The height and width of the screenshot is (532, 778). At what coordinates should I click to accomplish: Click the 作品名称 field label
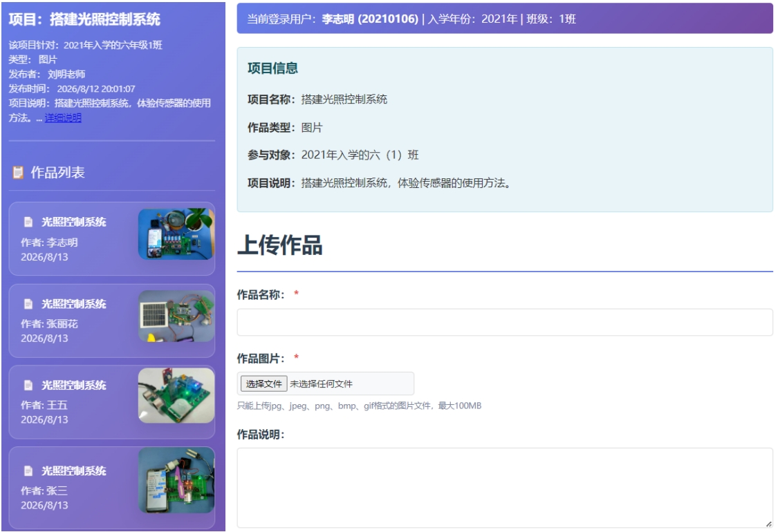261,294
